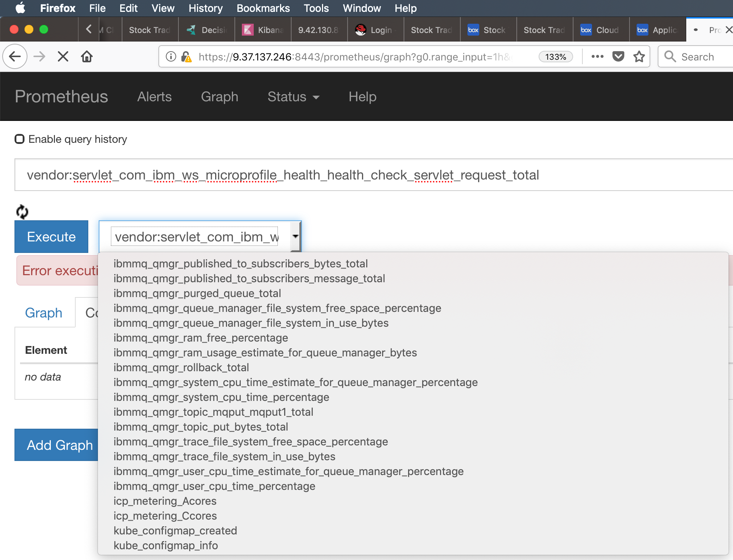
Task: Open the Bookmarks menu in the menu bar
Action: coord(263,8)
